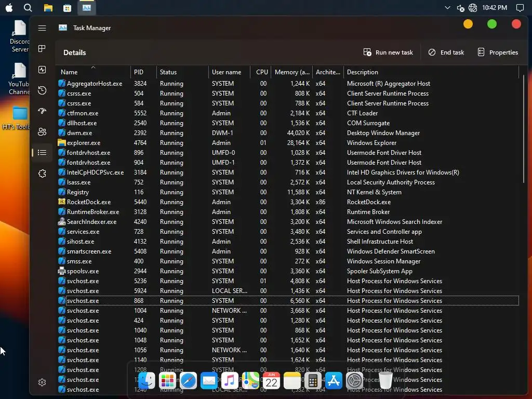Click the 44,020 K memory value

298,133
